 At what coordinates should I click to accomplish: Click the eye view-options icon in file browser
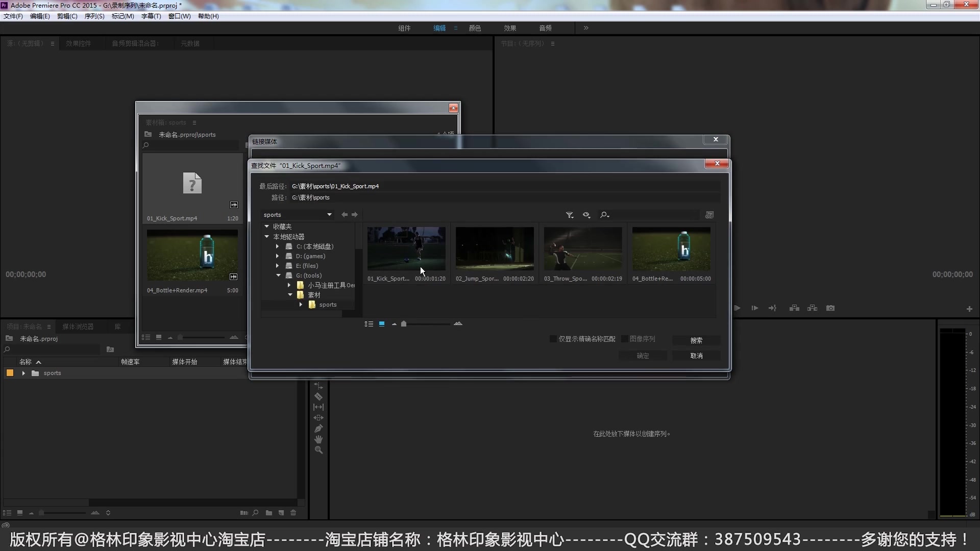[586, 215]
